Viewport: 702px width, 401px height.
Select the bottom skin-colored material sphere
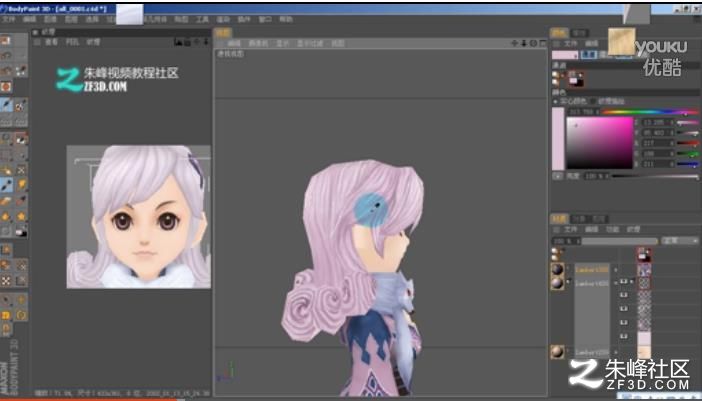(557, 352)
